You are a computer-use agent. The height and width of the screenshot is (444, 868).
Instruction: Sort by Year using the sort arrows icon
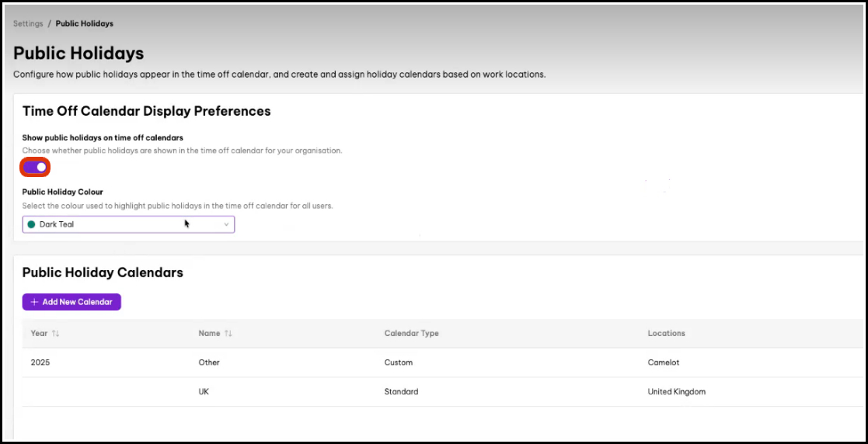(56, 334)
